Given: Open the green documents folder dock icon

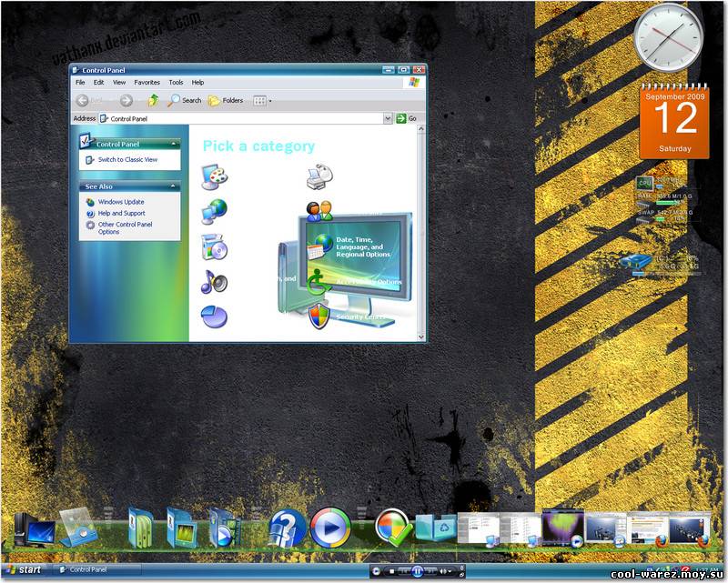Looking at the screenshot, I should [141, 528].
